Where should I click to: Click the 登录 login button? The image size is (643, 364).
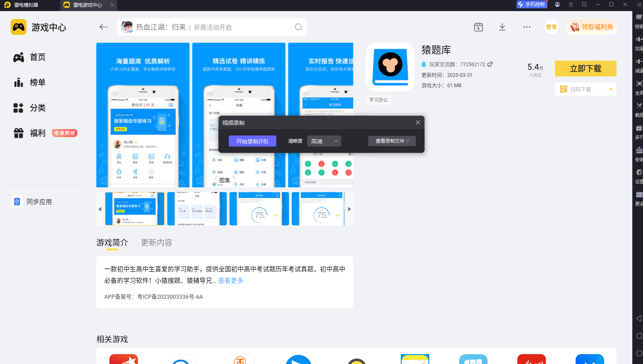pyautogui.click(x=551, y=27)
